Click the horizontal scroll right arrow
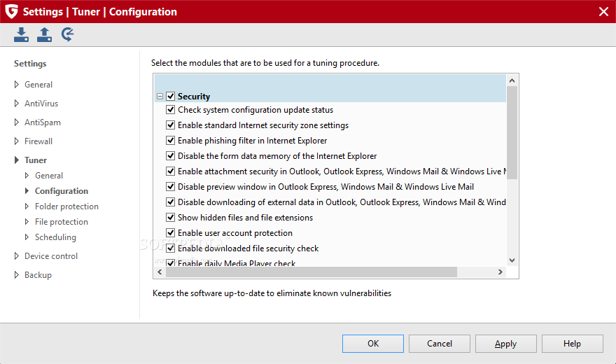 [x=500, y=272]
